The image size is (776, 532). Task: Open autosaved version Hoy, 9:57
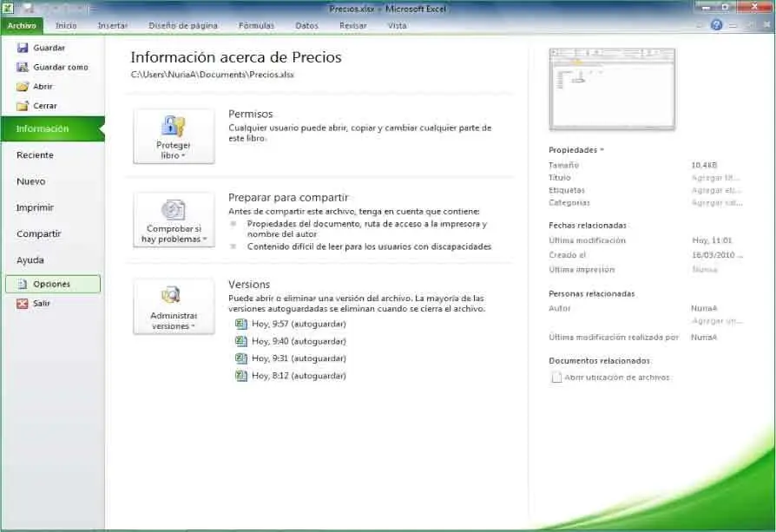point(299,325)
